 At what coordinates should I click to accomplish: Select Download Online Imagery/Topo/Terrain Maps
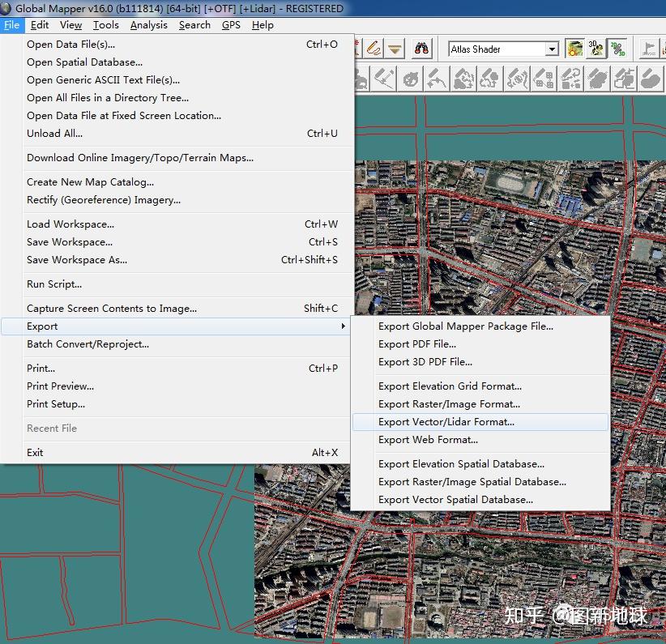pyautogui.click(x=140, y=158)
